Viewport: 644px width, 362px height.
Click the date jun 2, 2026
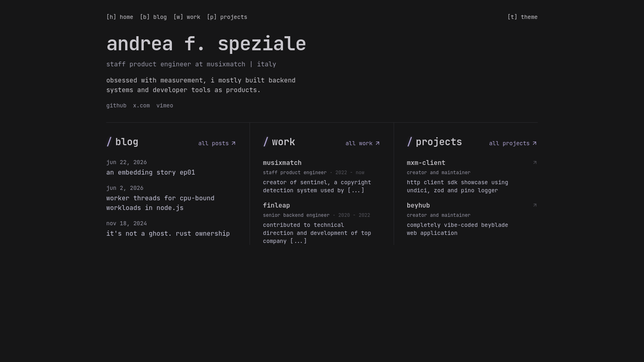[x=125, y=188]
